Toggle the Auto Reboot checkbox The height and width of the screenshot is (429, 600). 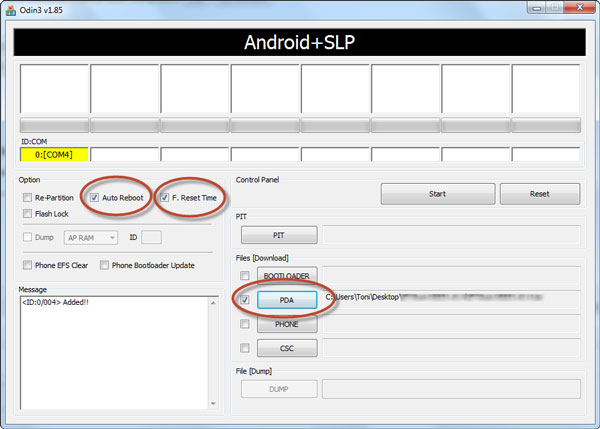tap(94, 198)
